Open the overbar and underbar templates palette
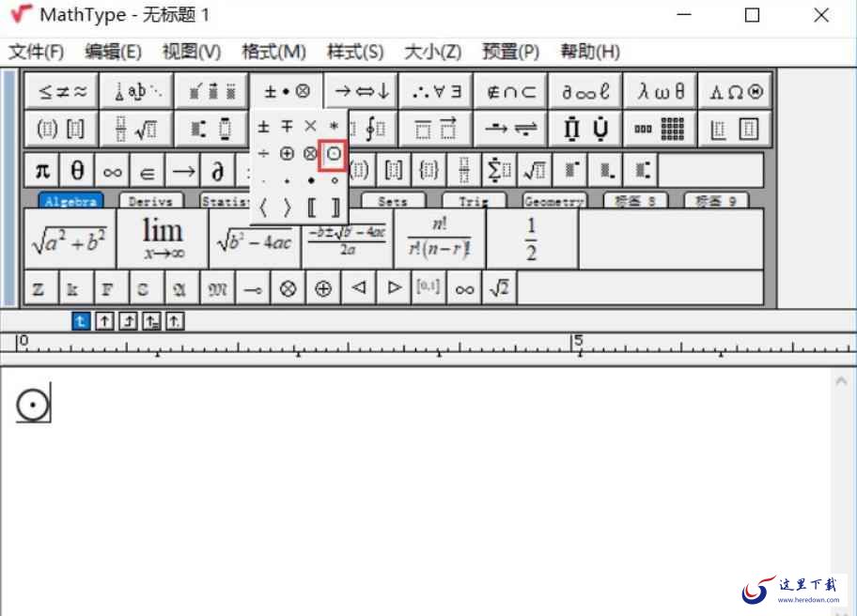The image size is (857, 616). click(437, 129)
